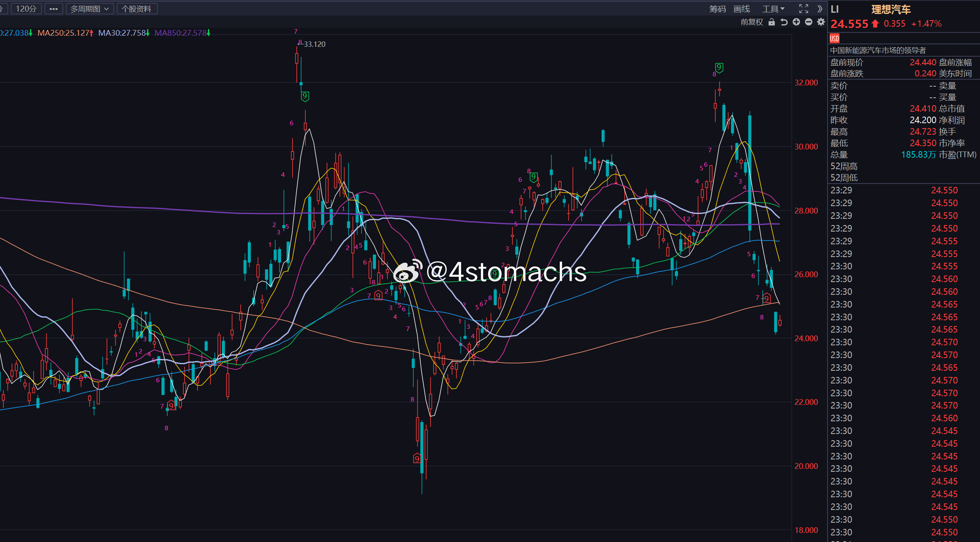Click the 换手 label
Screen dimensions: 980x542
[x=948, y=131]
